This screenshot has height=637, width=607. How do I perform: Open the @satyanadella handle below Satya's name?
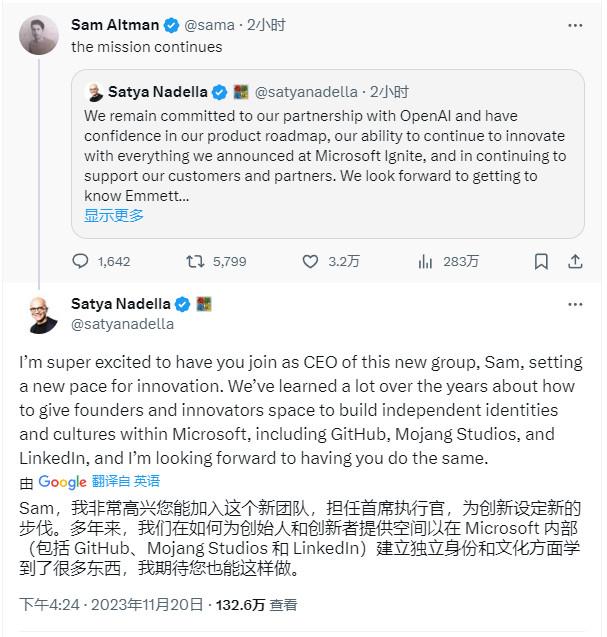click(x=123, y=324)
